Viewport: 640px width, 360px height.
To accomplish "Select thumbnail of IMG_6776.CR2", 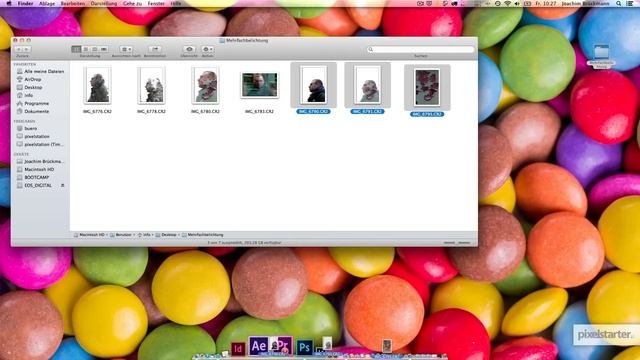I will point(97,85).
